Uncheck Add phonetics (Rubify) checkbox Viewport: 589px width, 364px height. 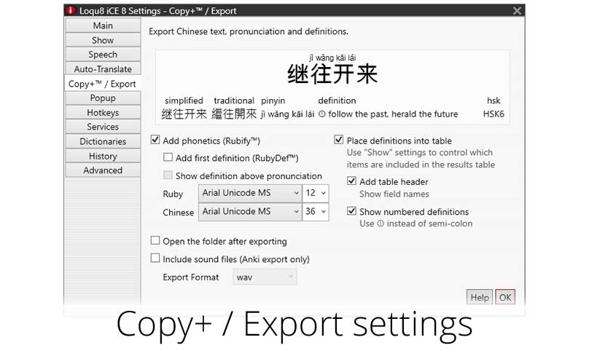pos(155,140)
